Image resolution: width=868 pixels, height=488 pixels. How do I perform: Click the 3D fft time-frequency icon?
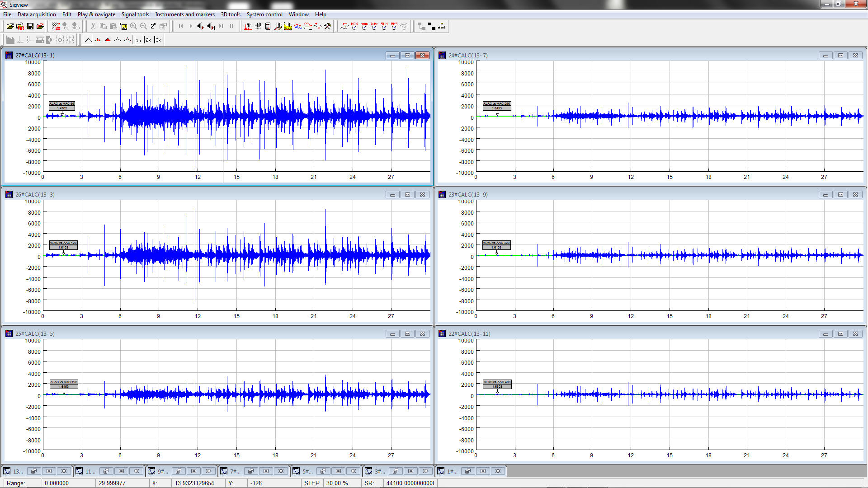pos(278,26)
